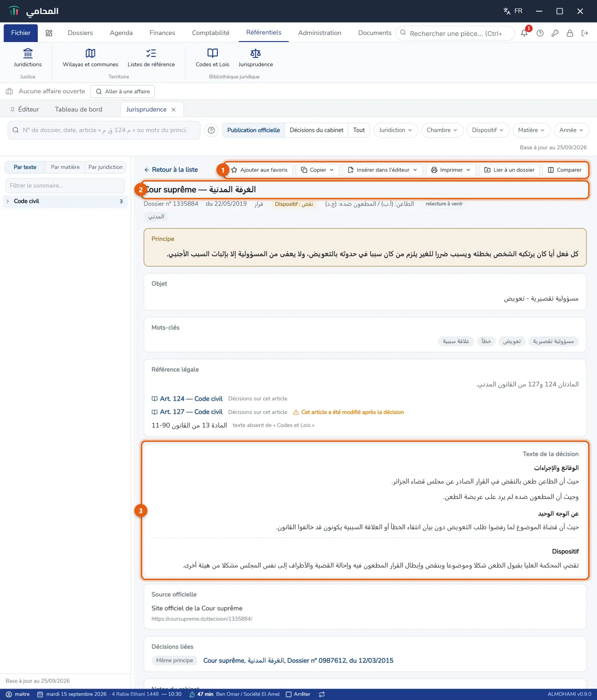Lock the session with the padlock icon

tap(570, 33)
